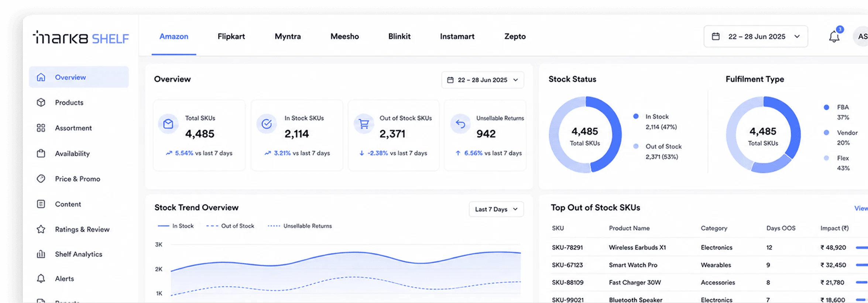Screen dimensions: 868x303
Task: Open notifications bell in top bar
Action: tap(834, 37)
